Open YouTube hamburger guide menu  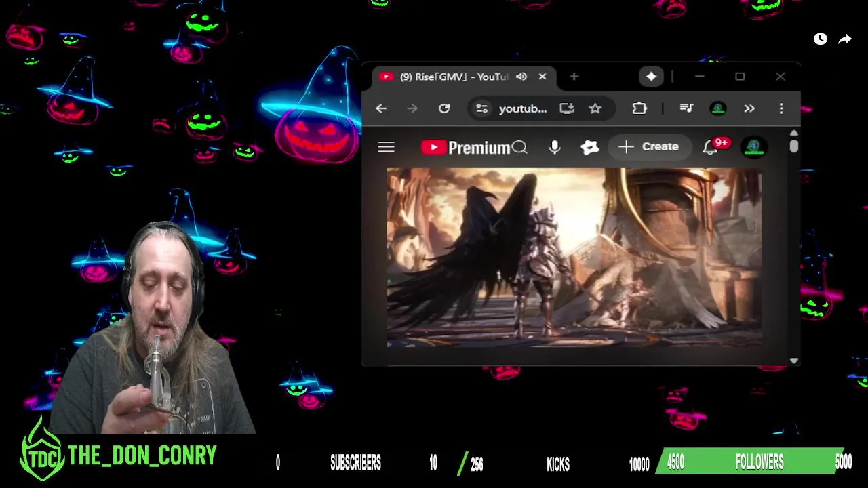click(x=386, y=147)
